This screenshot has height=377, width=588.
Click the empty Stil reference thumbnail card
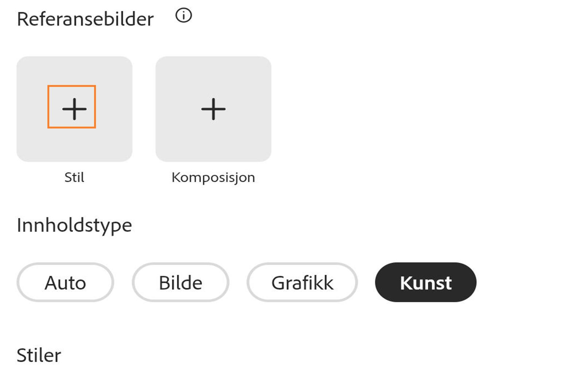74,109
